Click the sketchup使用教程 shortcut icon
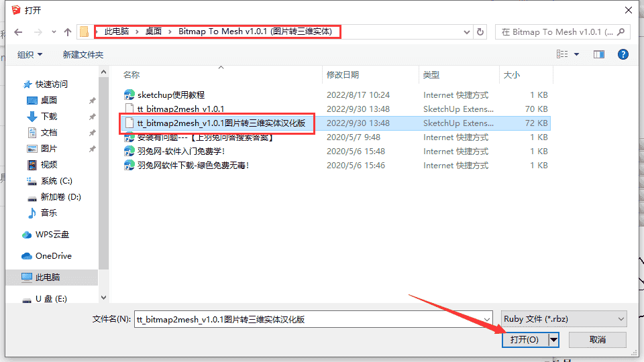The image size is (644, 362). tap(129, 95)
